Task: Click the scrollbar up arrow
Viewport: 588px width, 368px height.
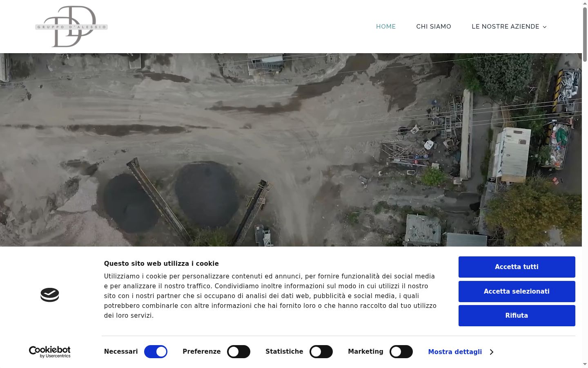Action: click(585, 3)
